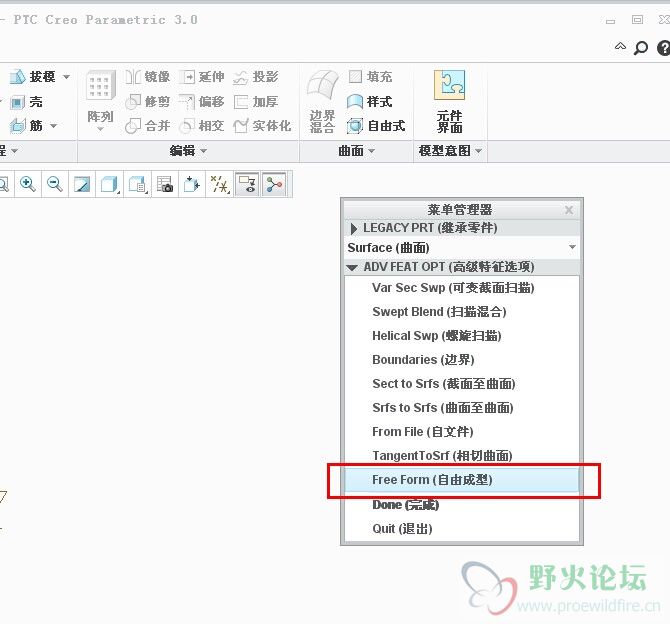
Task: Click the 延伸 (Extend) tool
Action: pyautogui.click(x=202, y=77)
